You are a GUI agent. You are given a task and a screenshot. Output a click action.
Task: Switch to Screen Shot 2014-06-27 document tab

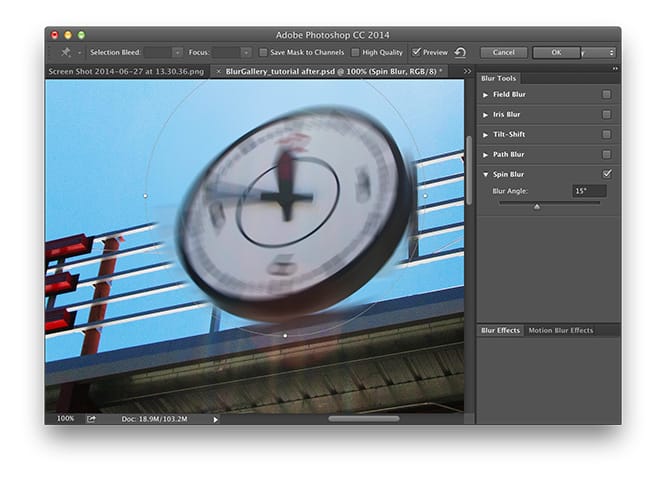click(126, 72)
